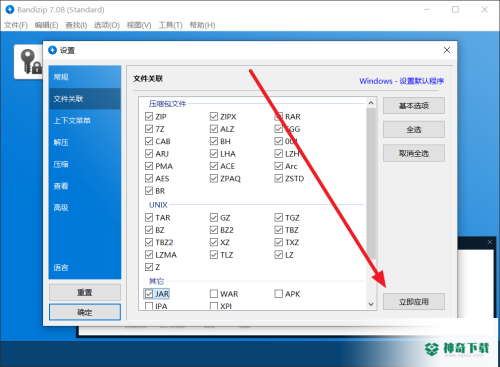Screen dimensions: 500x367
Task: Uncheck the ZPAQ checkbox
Action: click(x=214, y=178)
